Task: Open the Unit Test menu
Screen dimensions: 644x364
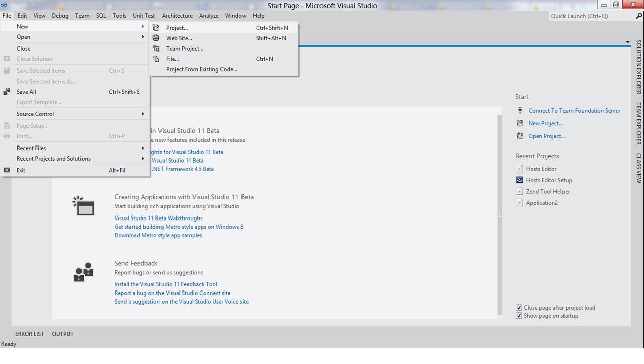Action: point(144,16)
